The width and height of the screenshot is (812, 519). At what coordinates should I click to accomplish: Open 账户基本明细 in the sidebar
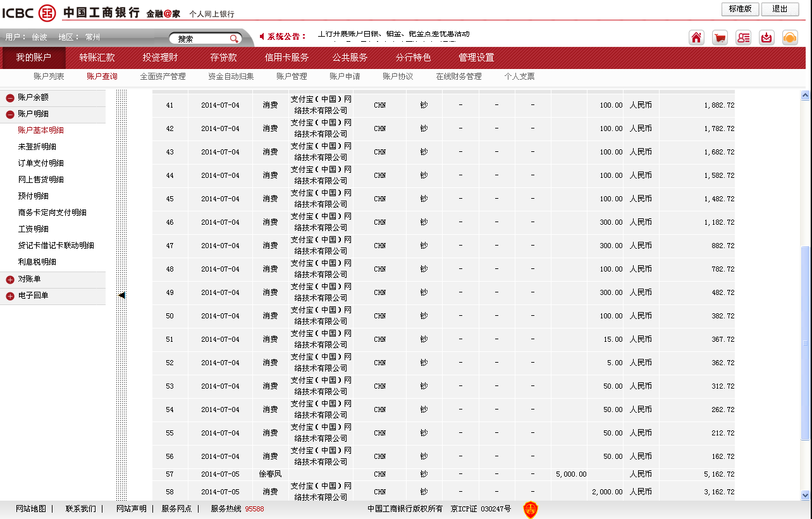point(40,130)
